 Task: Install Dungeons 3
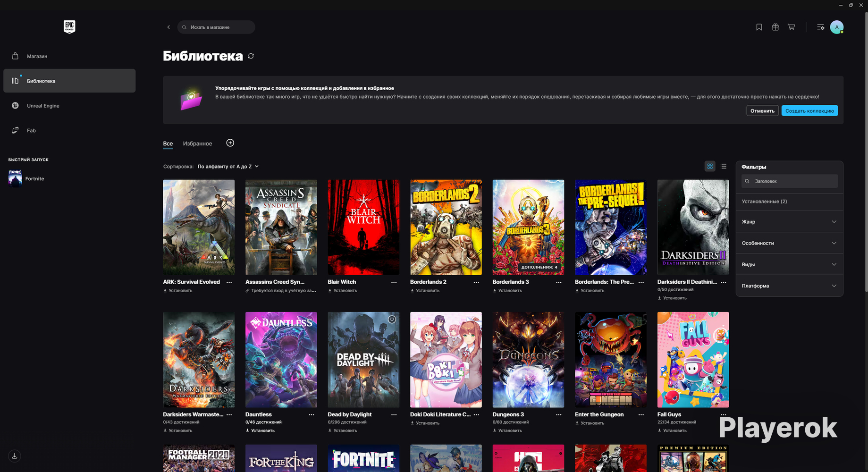point(507,430)
